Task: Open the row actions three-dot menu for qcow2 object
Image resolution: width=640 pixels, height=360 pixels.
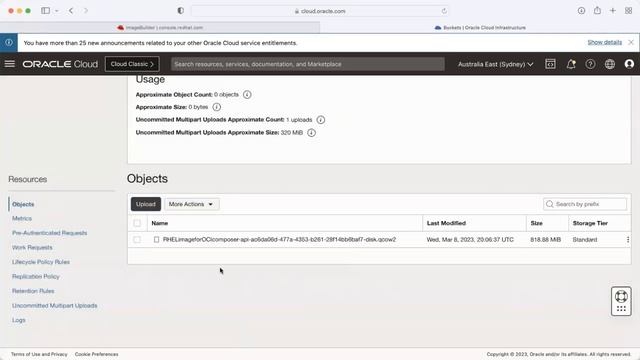Action: coord(628,240)
